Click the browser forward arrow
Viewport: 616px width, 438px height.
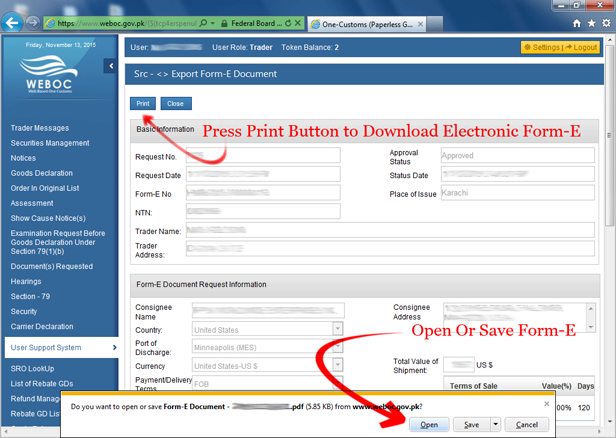click(33, 23)
